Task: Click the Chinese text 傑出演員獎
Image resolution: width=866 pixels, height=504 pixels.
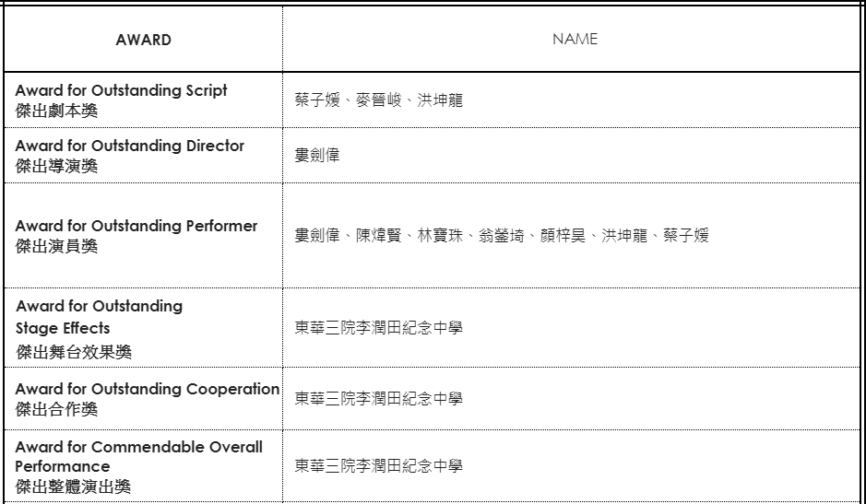Action: [x=57, y=245]
